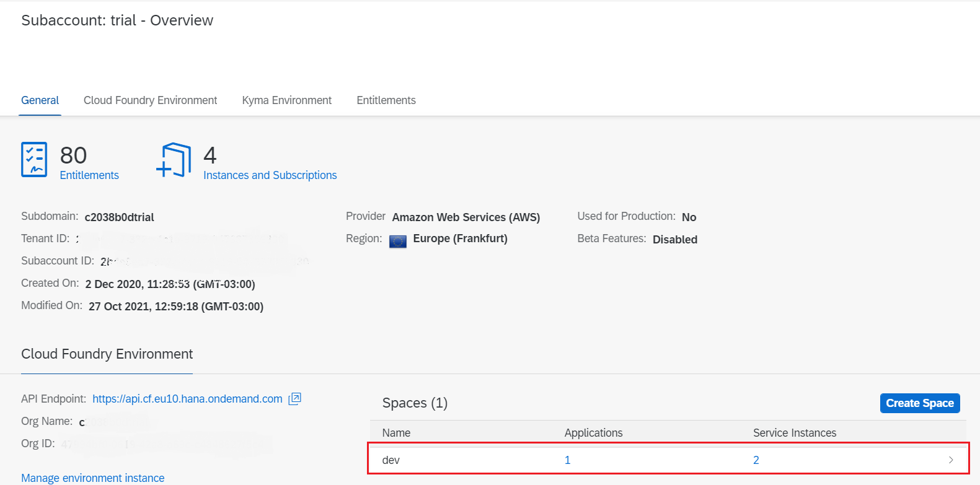Click the Spaces (1) heading

coord(415,403)
